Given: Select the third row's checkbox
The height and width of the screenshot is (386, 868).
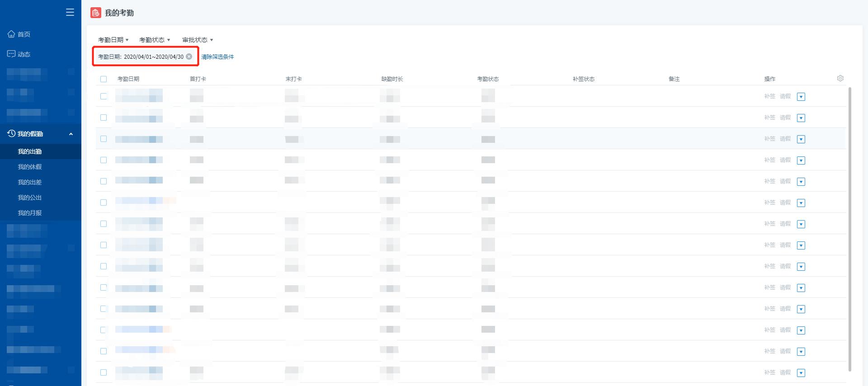Looking at the screenshot, I should (104, 139).
